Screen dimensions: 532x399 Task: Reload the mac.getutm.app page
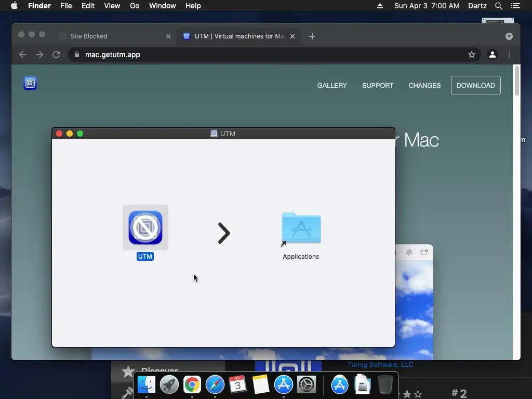tap(56, 55)
